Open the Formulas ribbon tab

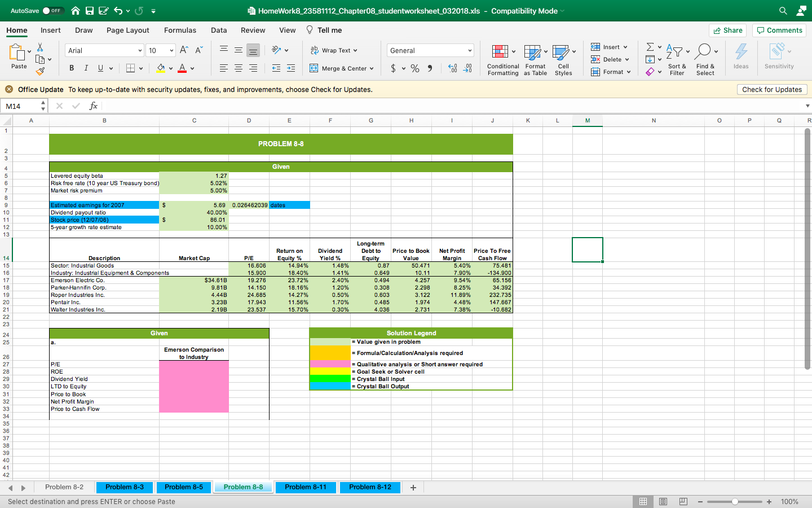[x=180, y=30]
